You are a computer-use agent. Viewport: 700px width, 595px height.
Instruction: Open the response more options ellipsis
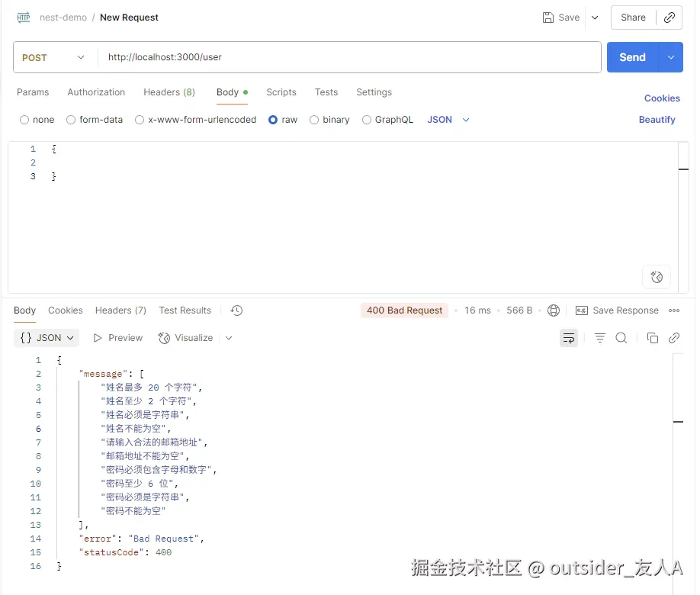click(673, 310)
